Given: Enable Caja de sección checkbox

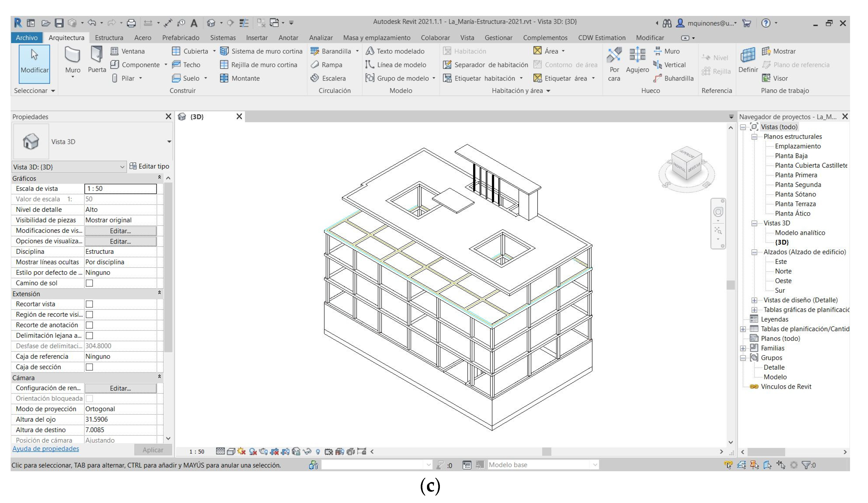Looking at the screenshot, I should click(90, 367).
